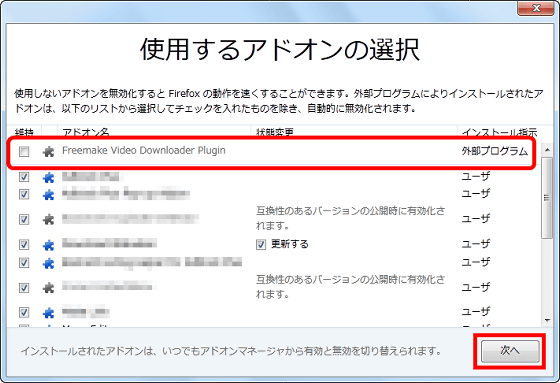Uncheck the keep checkbox in the 更新する row

coord(24,245)
